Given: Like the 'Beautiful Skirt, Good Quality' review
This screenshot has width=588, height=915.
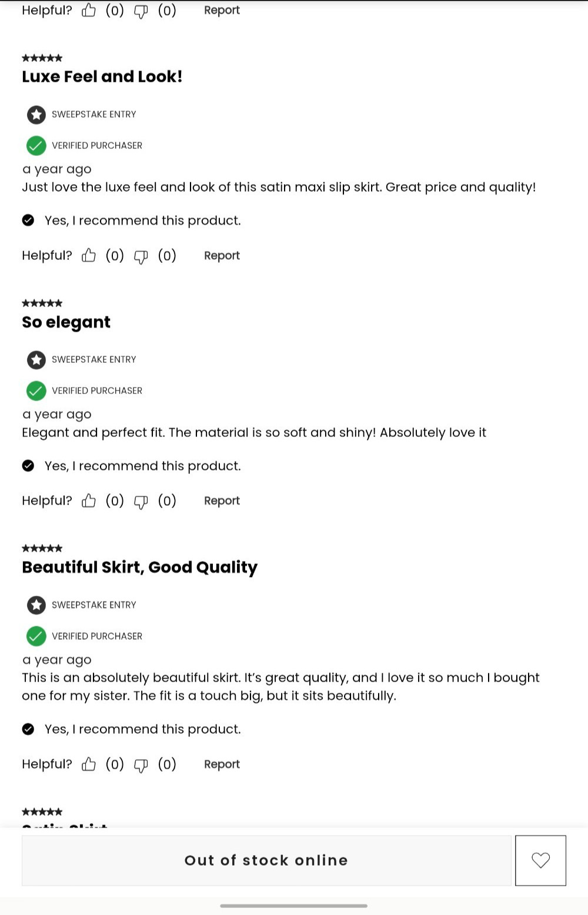Looking at the screenshot, I should (x=89, y=764).
